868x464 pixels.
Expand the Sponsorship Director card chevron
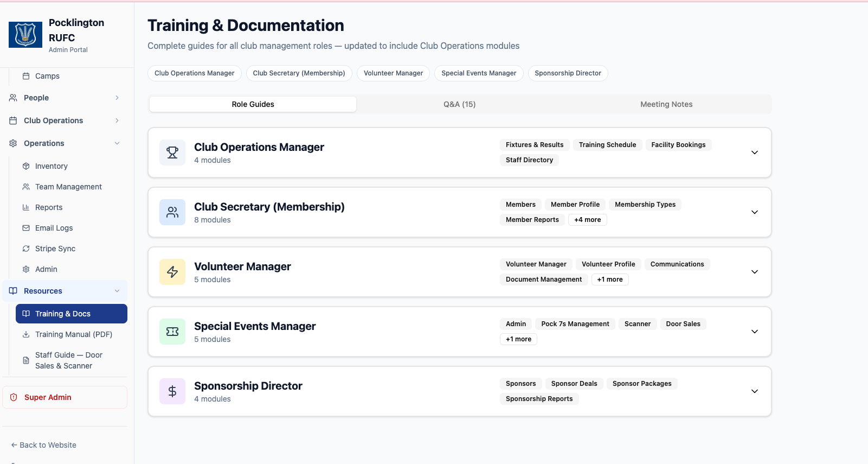[755, 391]
